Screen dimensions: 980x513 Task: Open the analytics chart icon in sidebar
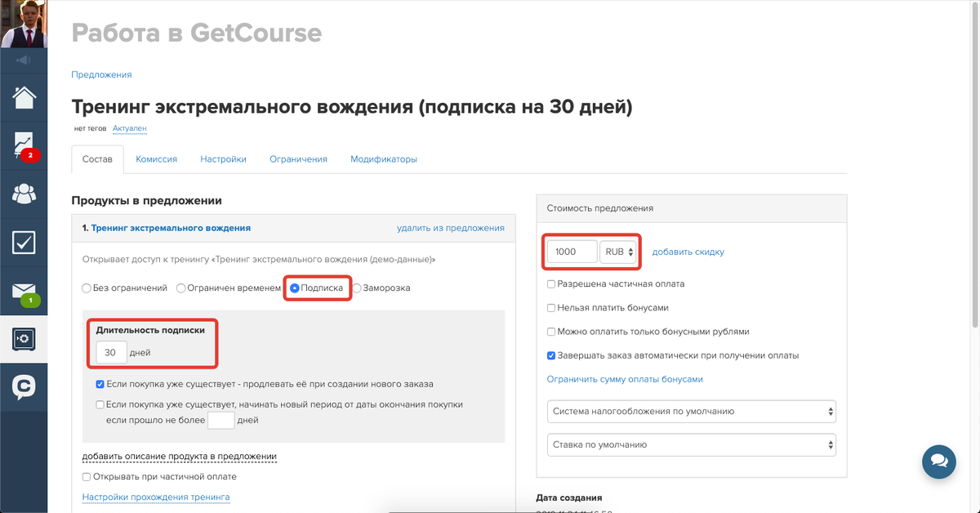(24, 145)
